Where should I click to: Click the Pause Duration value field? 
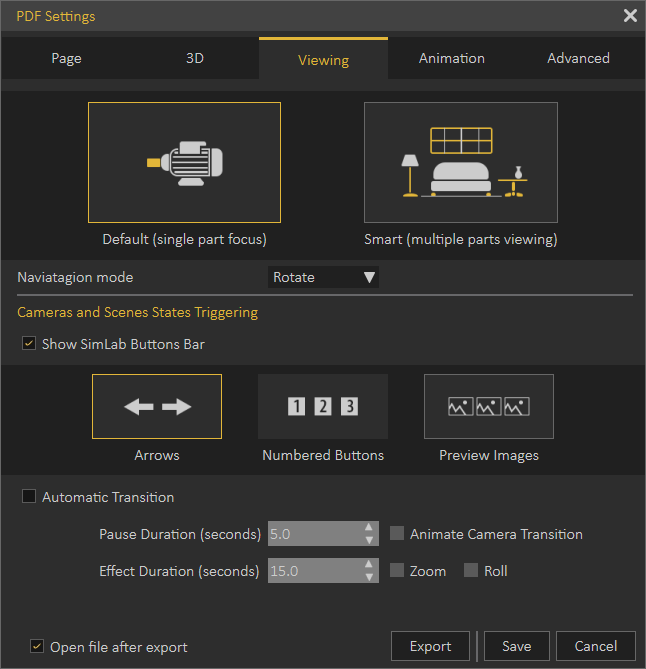pos(315,533)
